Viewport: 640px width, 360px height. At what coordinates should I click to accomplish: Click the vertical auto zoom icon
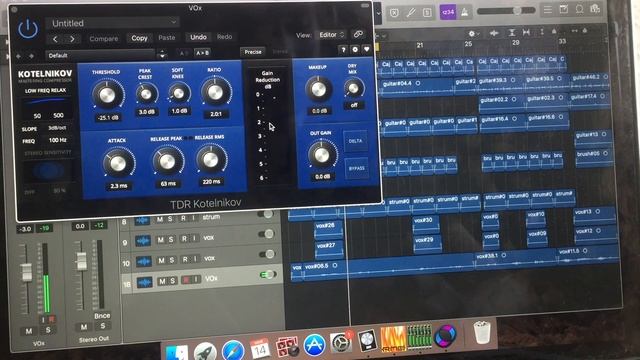click(x=512, y=33)
